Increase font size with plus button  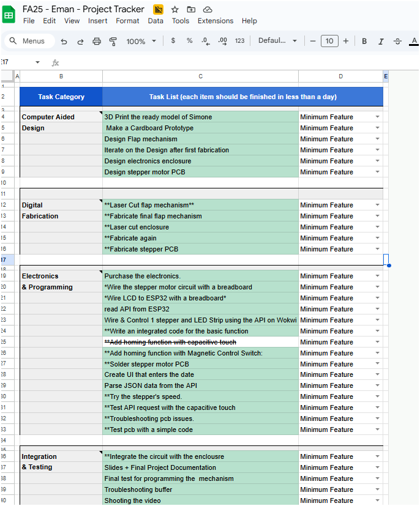point(346,41)
